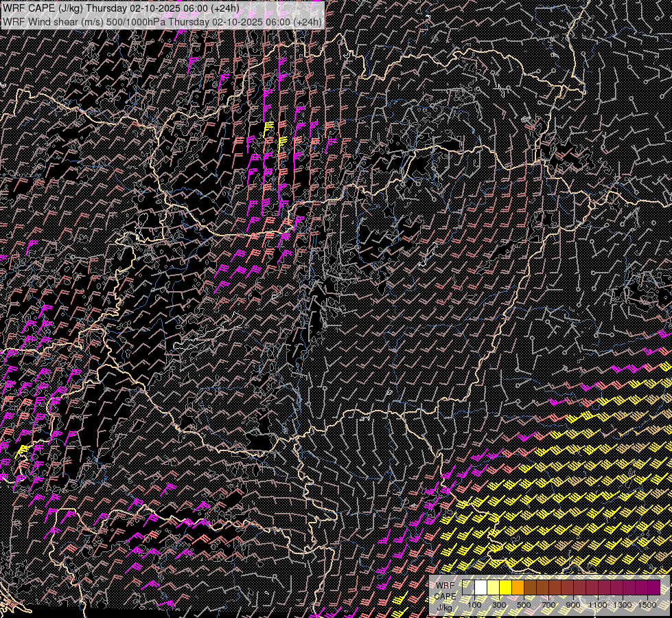Screen dimensions: 672x618
Task: Click the WRF CAPE (J/kg) title line
Action: (x=122, y=8)
